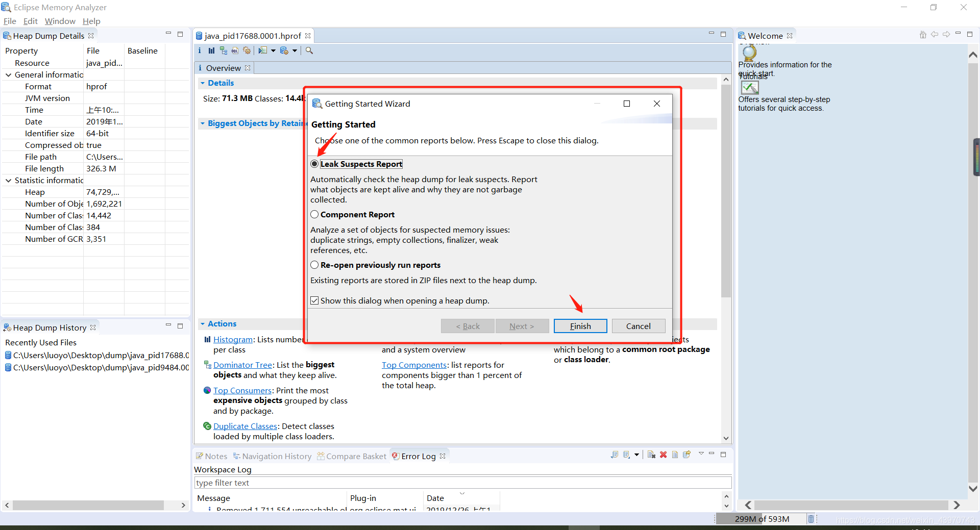The image size is (980, 530).
Task: Click the Find Object by Address magnifier
Action: [x=309, y=51]
